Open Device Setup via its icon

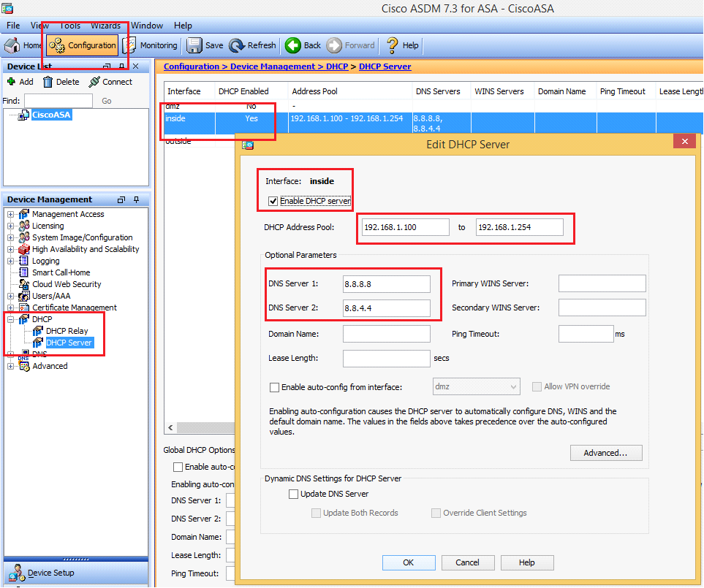pyautogui.click(x=17, y=573)
